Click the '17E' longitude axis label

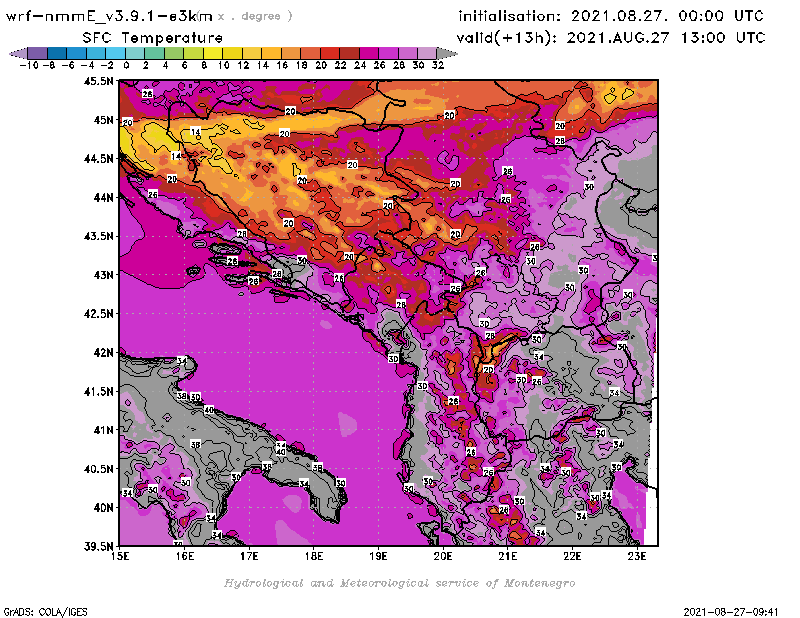[x=249, y=556]
